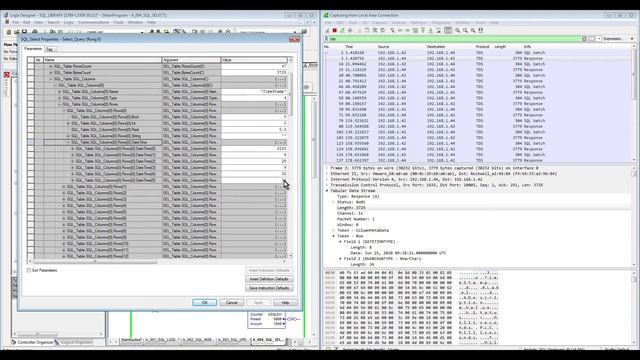Viewport: 640px width, 360px height.
Task: Go back in Wireshark packet history
Action: (x=400, y=31)
